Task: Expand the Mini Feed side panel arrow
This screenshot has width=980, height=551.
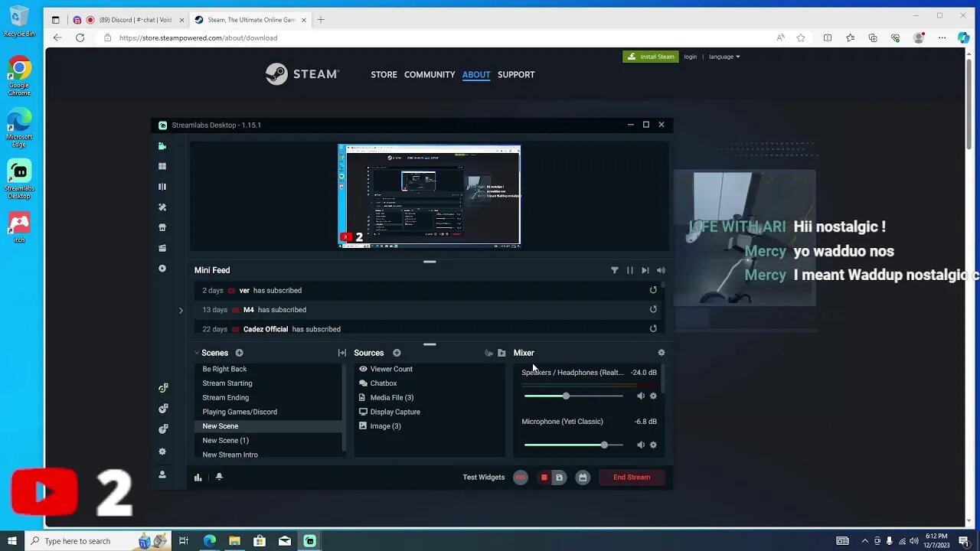Action: [181, 310]
